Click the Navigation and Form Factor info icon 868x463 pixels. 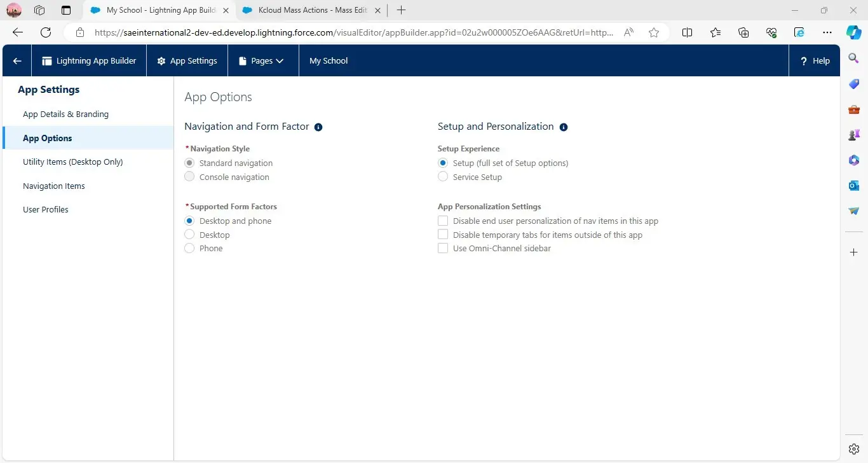tap(318, 127)
